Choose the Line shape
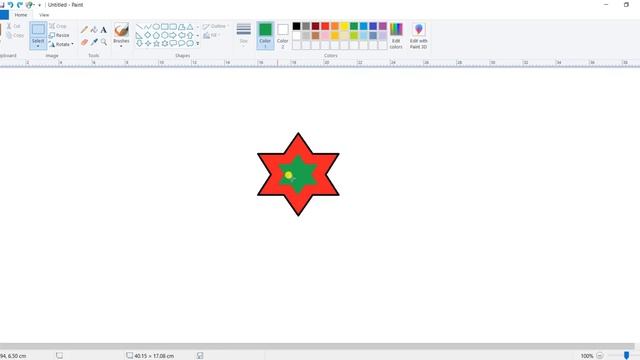Image resolution: width=640 pixels, height=360 pixels. [139, 27]
